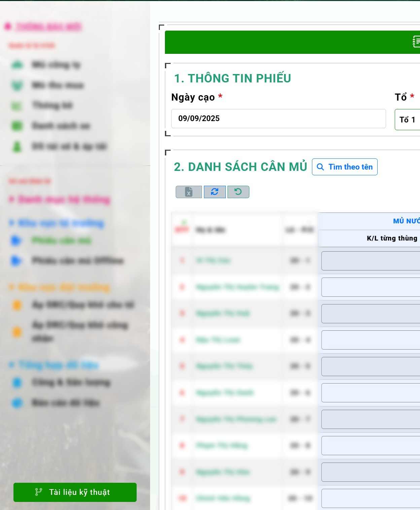Click the Excel export icon button
Screen dimensions: 420x510
189,192
